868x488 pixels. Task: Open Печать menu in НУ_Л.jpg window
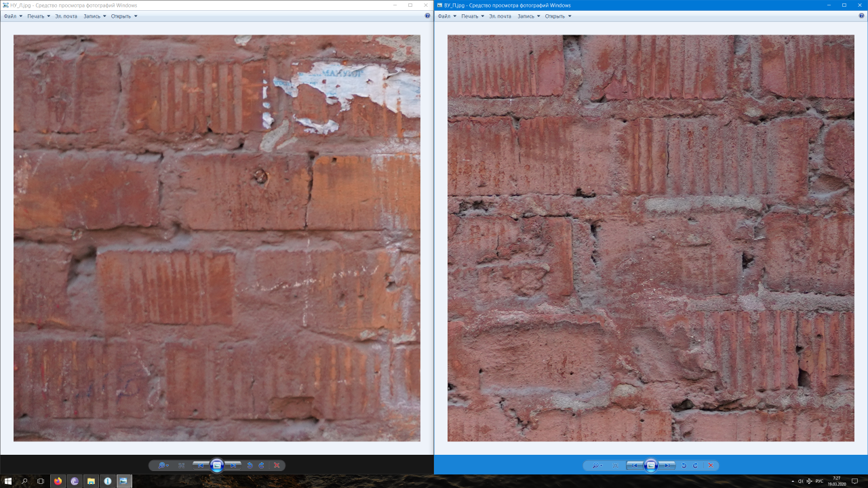point(39,16)
